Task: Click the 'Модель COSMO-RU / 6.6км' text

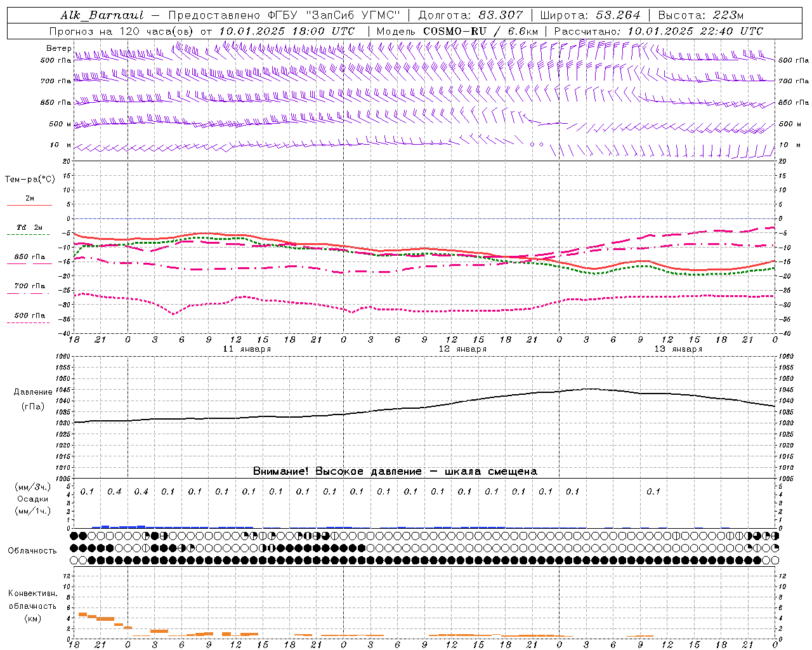Action: [457, 31]
